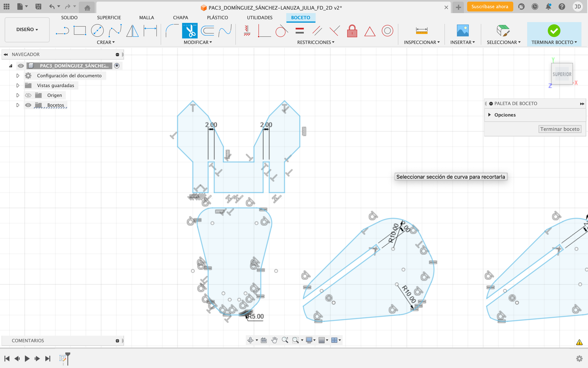This screenshot has height=368, width=588.
Task: Switch to the MALLA tab
Action: pos(147,17)
